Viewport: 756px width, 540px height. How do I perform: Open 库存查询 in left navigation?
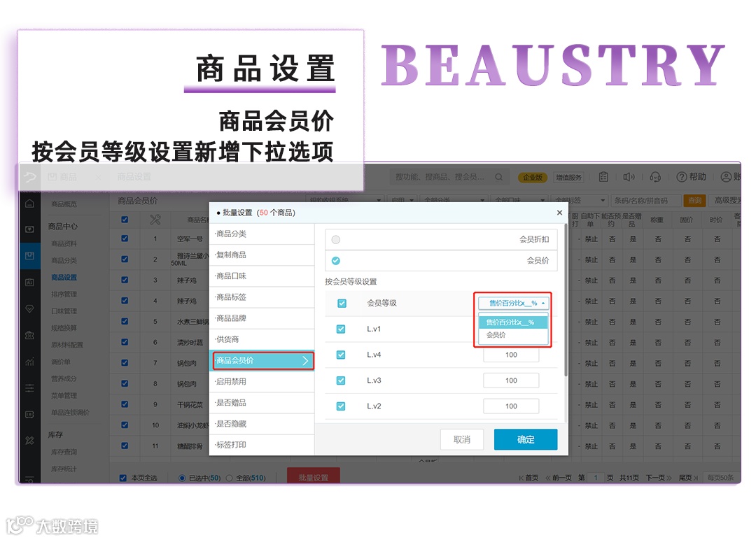pyautogui.click(x=64, y=452)
